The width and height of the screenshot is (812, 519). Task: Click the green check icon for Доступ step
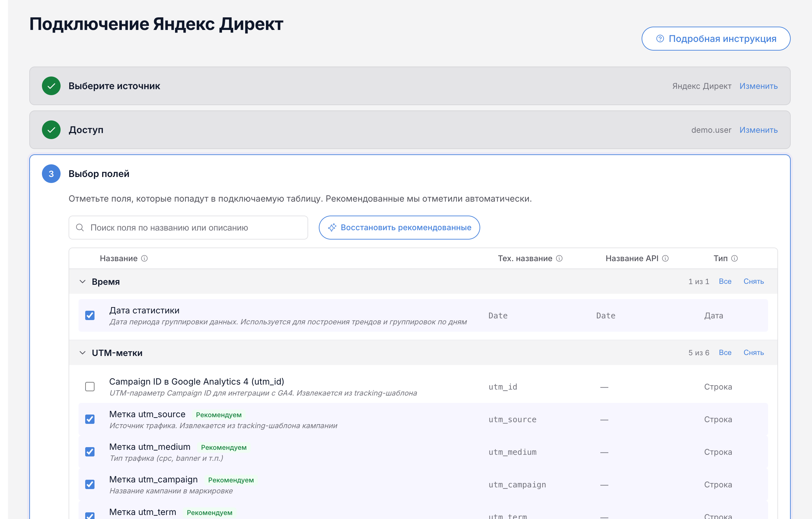coord(51,130)
